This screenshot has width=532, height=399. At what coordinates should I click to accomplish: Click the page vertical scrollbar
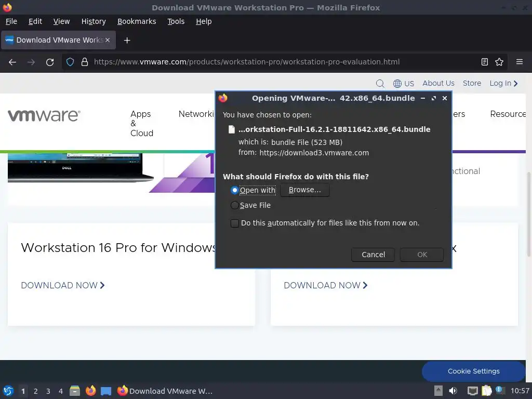click(528, 214)
